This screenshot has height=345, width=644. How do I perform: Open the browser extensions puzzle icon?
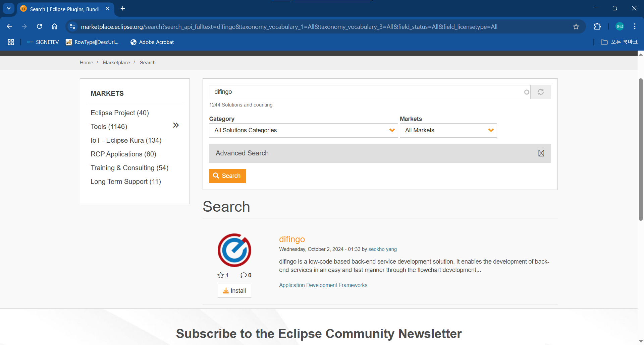tap(597, 27)
